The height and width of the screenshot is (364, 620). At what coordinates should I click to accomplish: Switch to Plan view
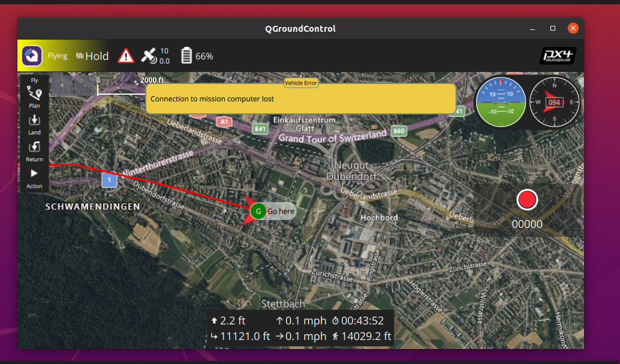click(x=34, y=97)
